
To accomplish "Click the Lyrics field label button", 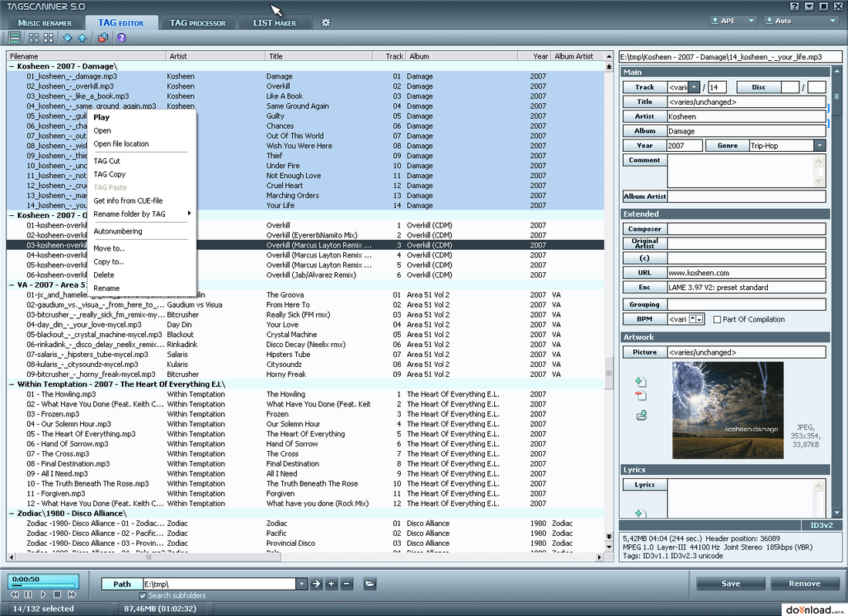I will (x=644, y=485).
